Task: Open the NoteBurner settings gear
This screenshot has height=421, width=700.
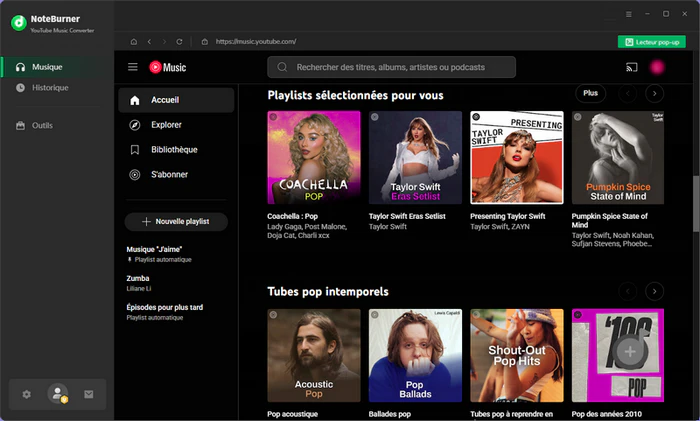Action: pyautogui.click(x=27, y=394)
